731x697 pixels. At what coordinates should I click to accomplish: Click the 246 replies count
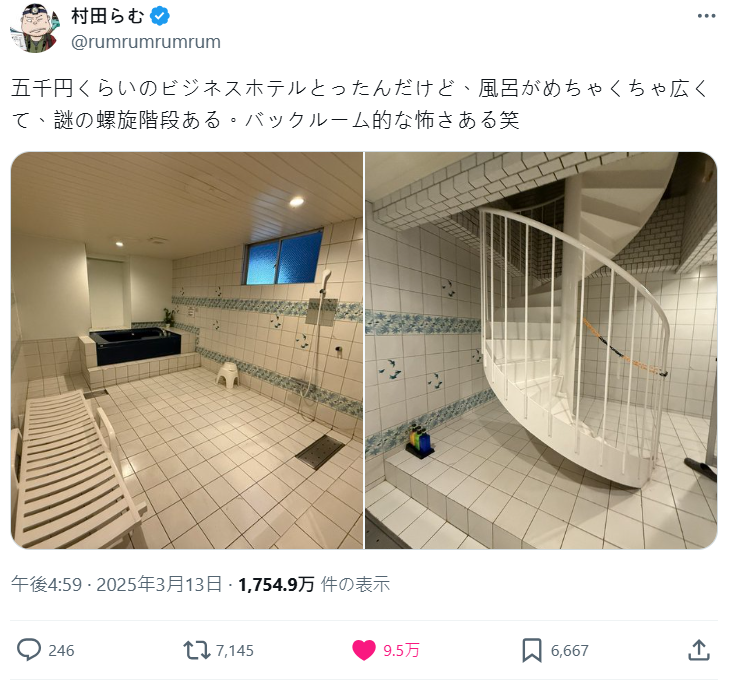(x=61, y=650)
